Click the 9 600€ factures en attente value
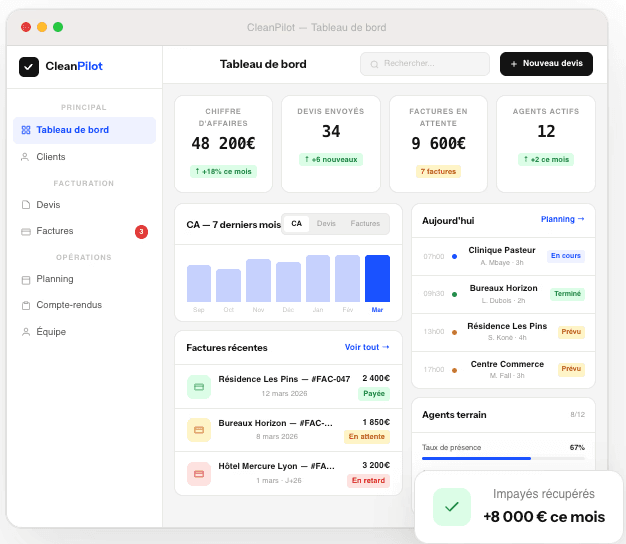The image size is (626, 544). 438,144
